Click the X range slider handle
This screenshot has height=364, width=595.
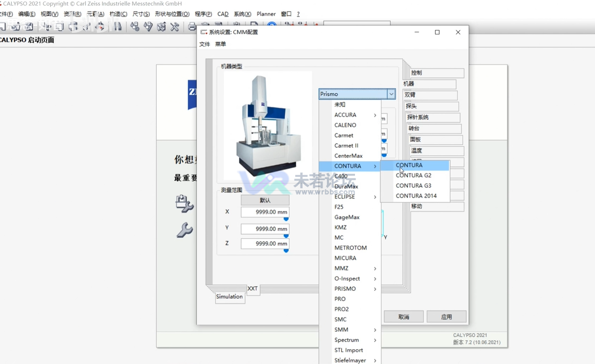286,219
